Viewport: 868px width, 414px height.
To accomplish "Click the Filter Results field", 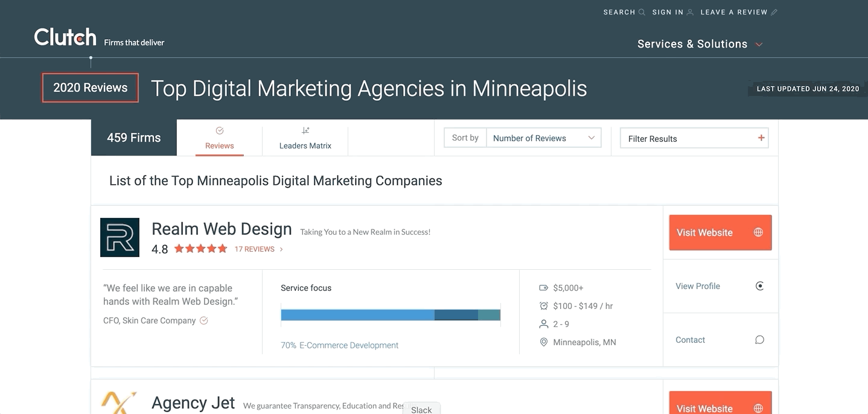I will click(x=694, y=138).
